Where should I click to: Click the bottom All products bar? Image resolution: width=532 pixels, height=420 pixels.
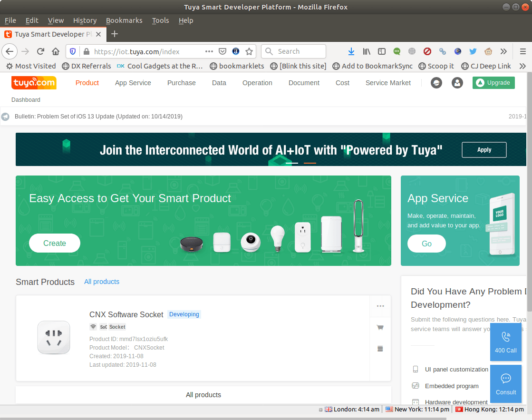click(203, 395)
